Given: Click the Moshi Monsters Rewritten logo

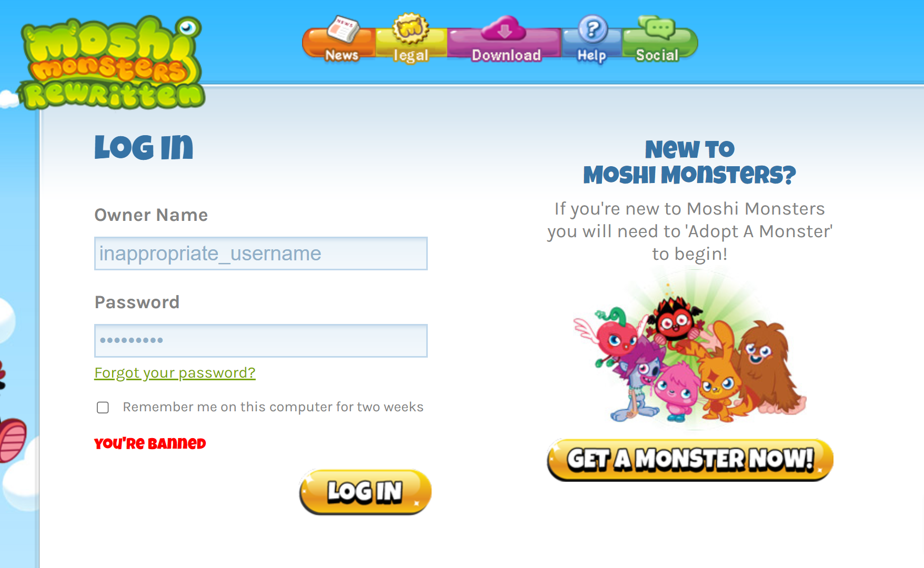Looking at the screenshot, I should 111,63.
